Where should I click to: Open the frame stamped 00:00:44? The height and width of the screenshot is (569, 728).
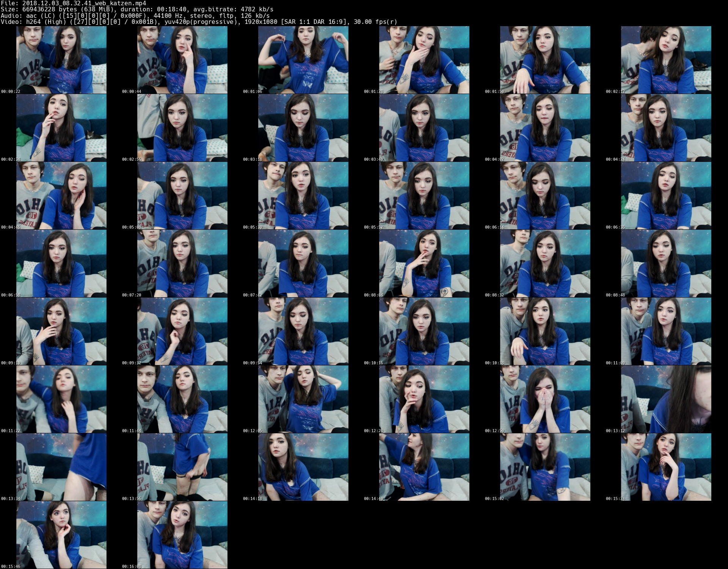pos(182,60)
